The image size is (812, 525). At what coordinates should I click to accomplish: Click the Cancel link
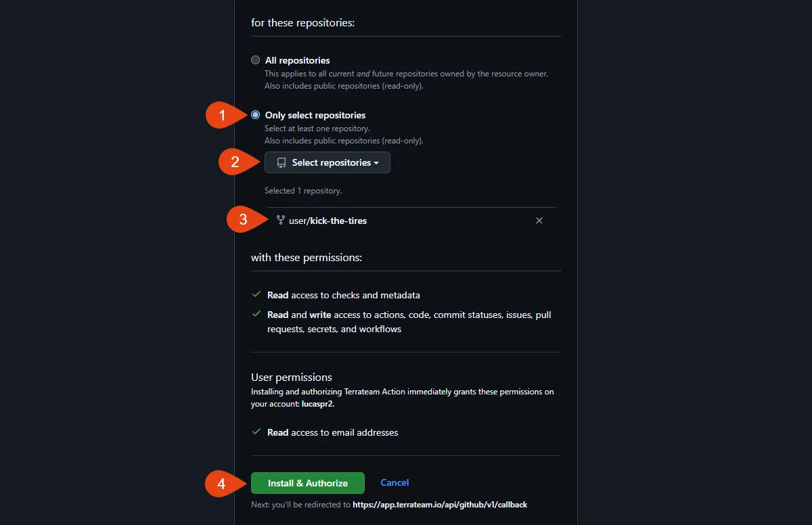tap(394, 482)
